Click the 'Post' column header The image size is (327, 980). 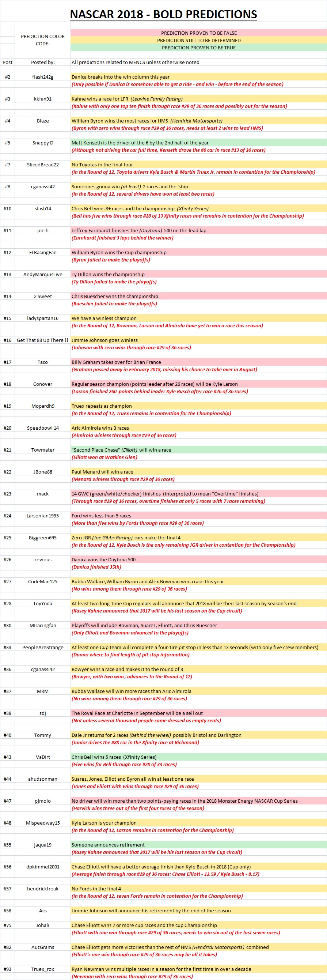8,63
